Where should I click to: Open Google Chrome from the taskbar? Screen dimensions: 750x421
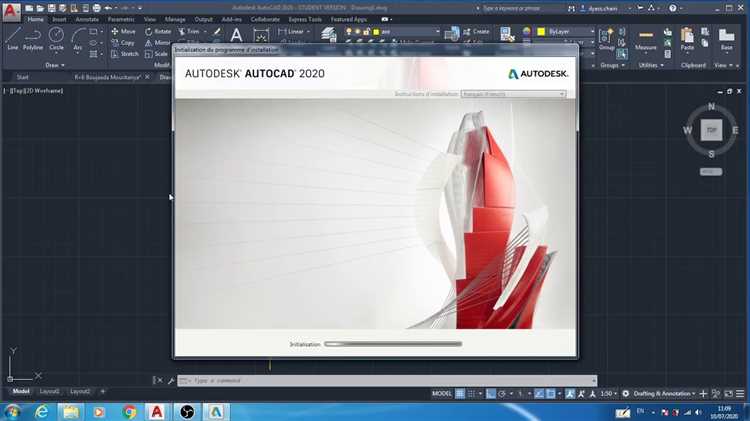(x=129, y=411)
